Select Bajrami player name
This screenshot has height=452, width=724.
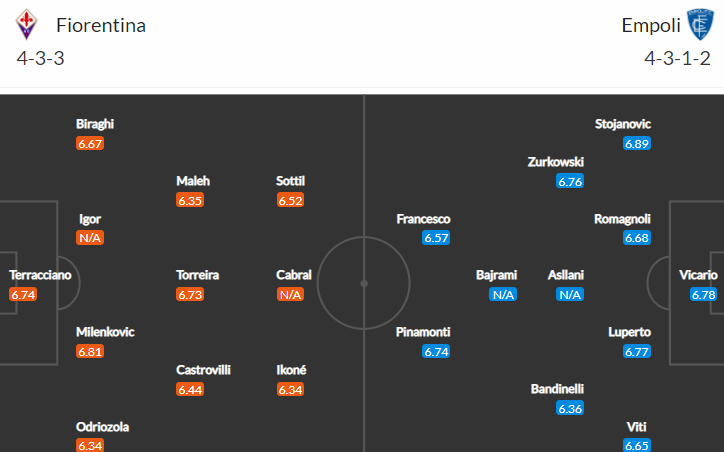tap(496, 275)
